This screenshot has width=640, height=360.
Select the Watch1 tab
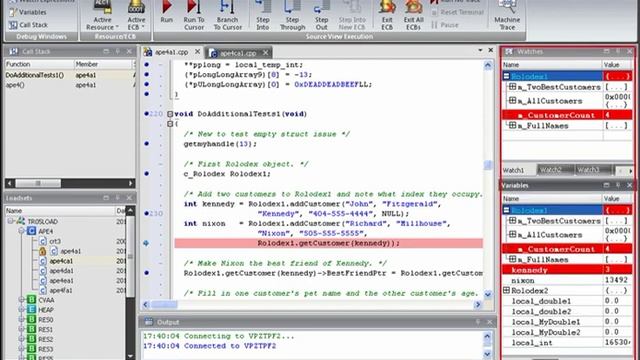click(x=513, y=170)
